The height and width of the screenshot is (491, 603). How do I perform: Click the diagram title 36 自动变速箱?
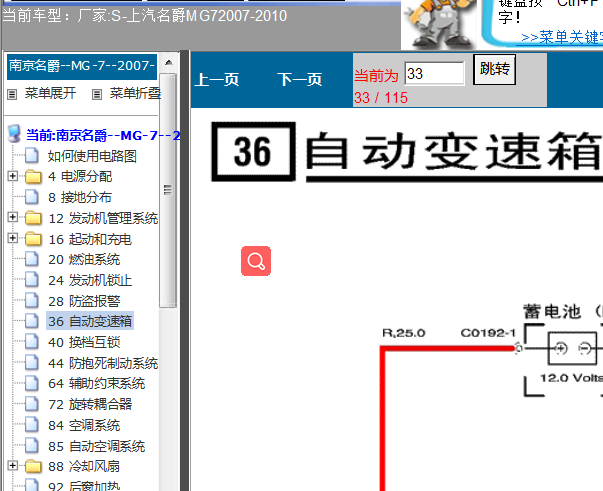pos(407,152)
